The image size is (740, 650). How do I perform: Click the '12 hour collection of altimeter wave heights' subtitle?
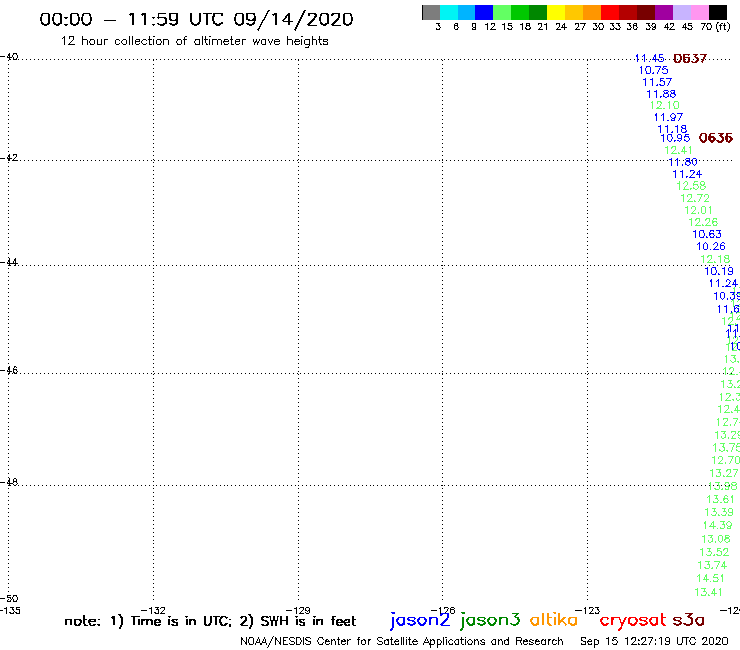coord(194,42)
